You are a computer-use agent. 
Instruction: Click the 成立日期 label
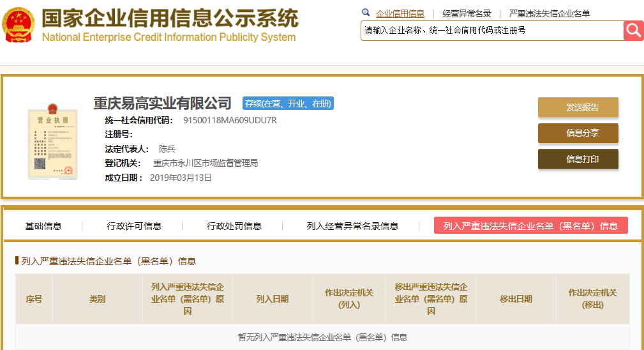click(124, 178)
